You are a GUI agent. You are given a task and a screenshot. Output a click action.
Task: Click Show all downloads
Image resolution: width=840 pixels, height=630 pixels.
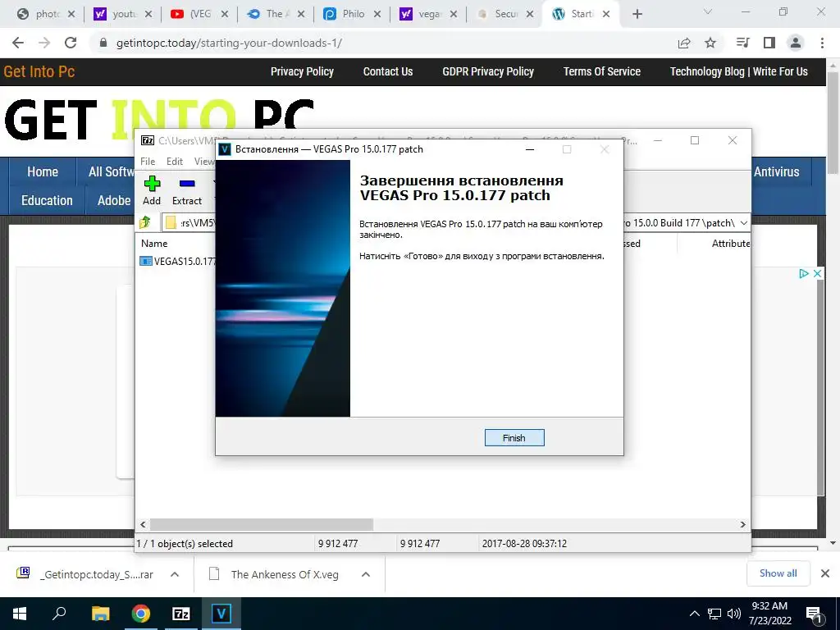point(778,573)
